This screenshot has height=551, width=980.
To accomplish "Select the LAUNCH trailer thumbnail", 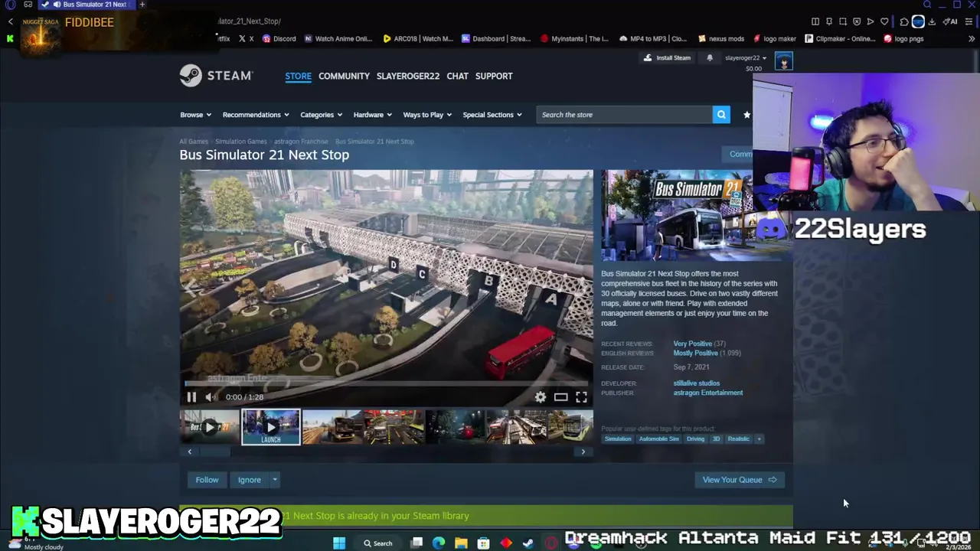I will [x=271, y=428].
